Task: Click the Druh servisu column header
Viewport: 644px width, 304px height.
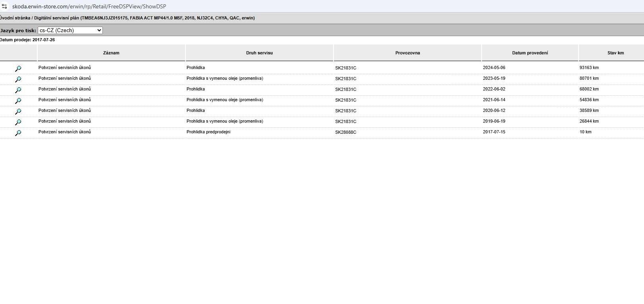Action: click(x=259, y=53)
